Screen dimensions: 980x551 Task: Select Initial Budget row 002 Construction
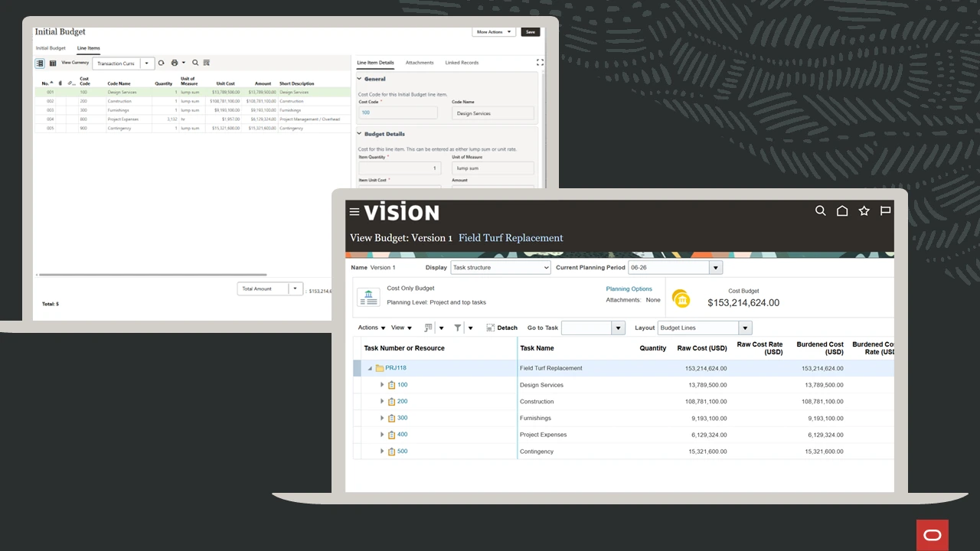point(191,101)
